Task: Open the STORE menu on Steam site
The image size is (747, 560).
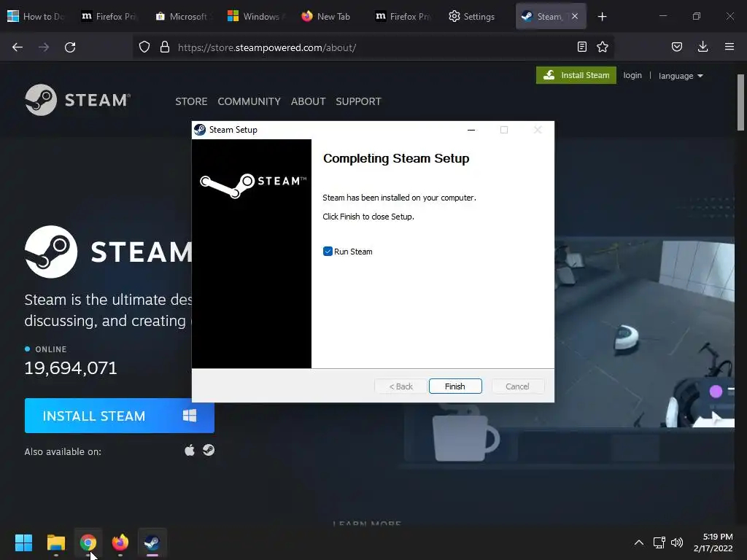Action: [191, 101]
